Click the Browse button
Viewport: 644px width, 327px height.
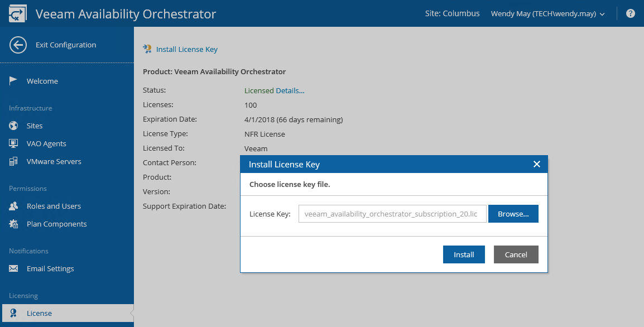[x=513, y=214]
